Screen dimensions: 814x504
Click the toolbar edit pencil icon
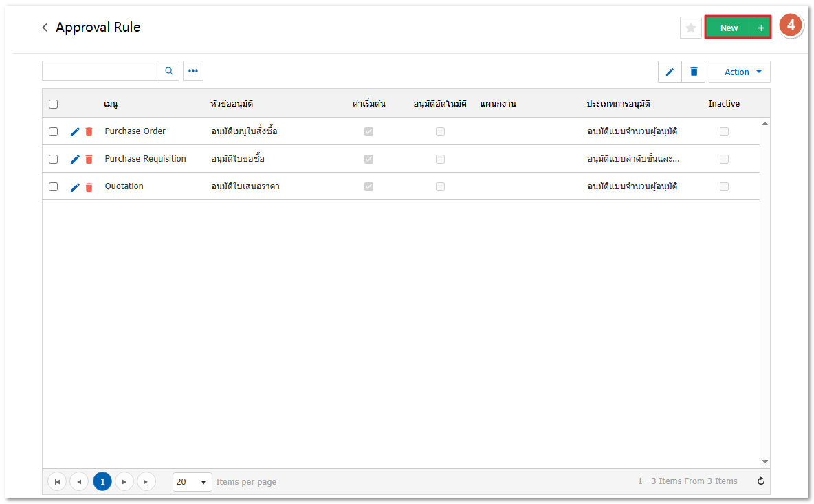[x=670, y=72]
